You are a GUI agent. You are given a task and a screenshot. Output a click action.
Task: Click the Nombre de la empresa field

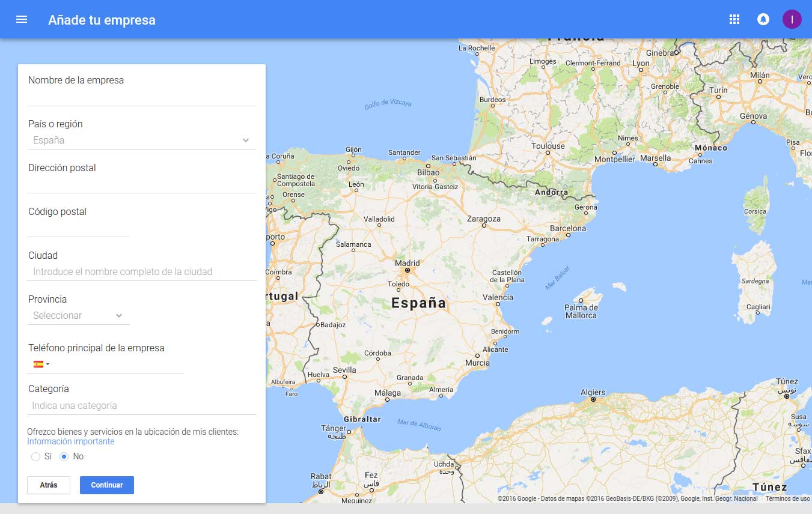(141, 96)
